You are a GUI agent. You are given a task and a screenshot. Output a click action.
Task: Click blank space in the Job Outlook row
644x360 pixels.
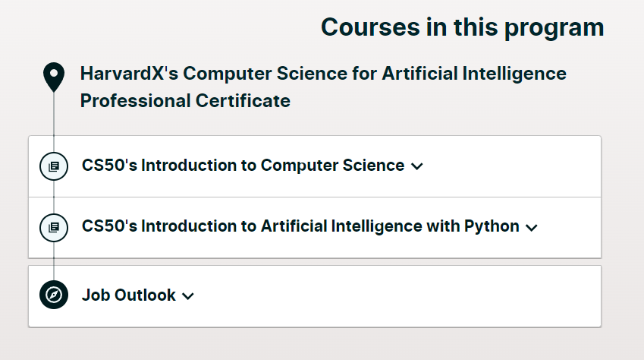click(394, 296)
